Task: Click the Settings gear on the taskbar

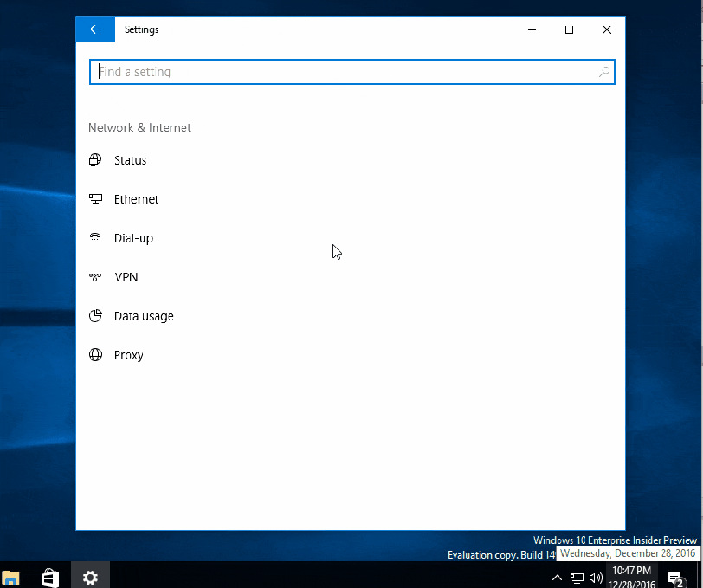Action: [90, 577]
